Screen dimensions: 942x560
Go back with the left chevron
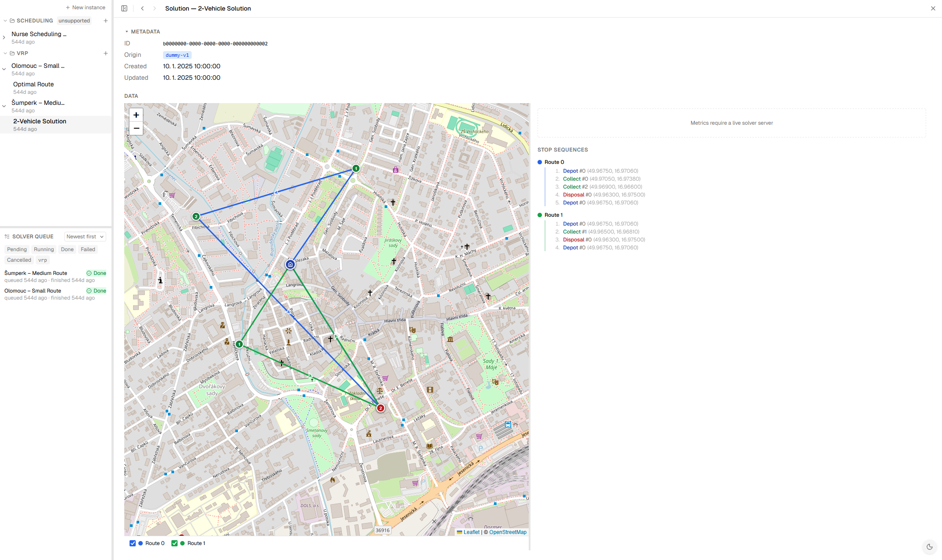pyautogui.click(x=142, y=8)
